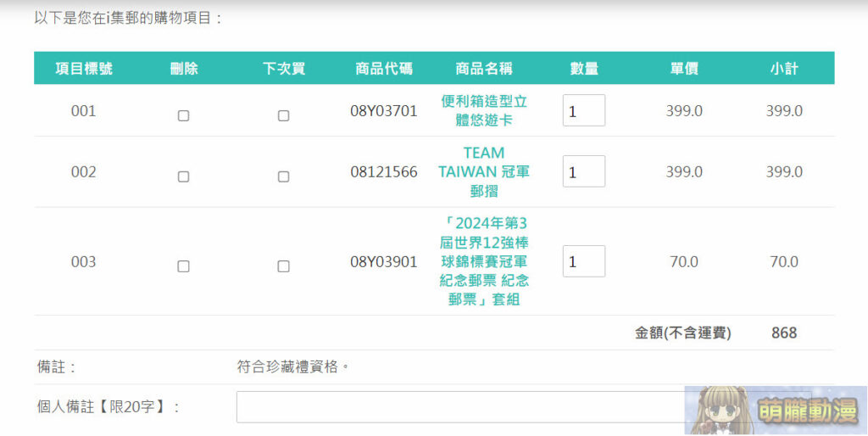Open the 2024年第3屆世界12強棒球錦標賽 stamp set link
Screen dimensions: 868x436
click(x=484, y=261)
